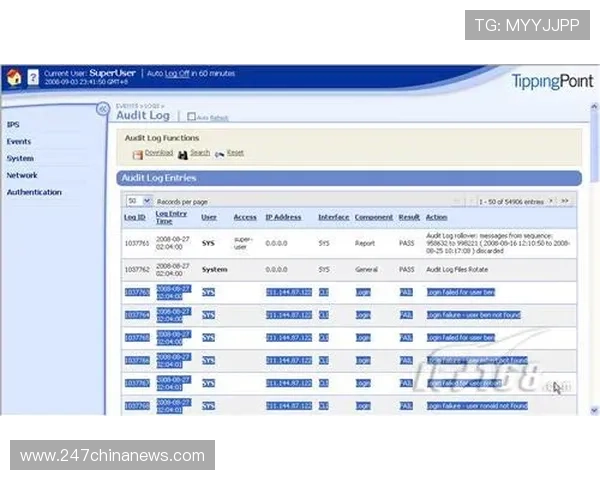Select System in the left menu
Screen dimensions: 600x480
20,158
